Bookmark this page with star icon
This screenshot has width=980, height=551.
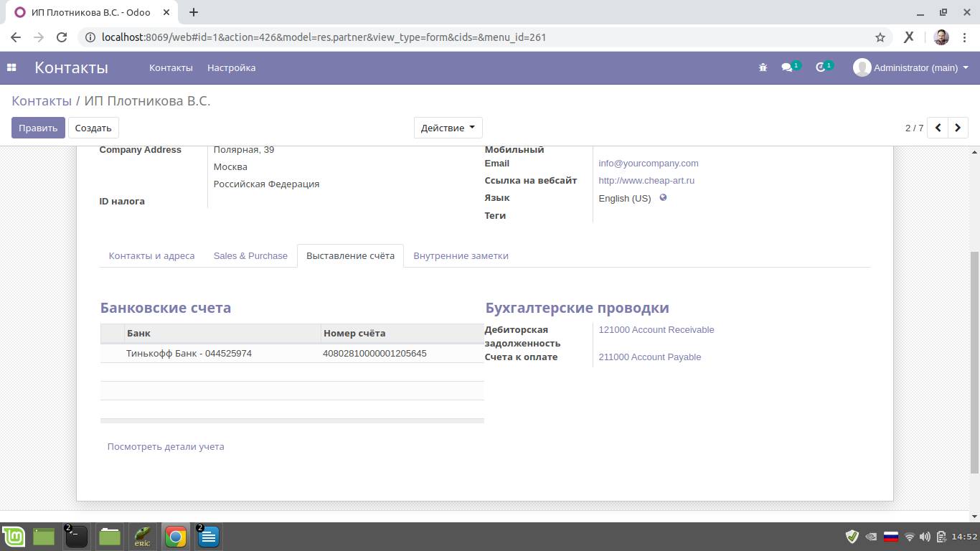[880, 37]
